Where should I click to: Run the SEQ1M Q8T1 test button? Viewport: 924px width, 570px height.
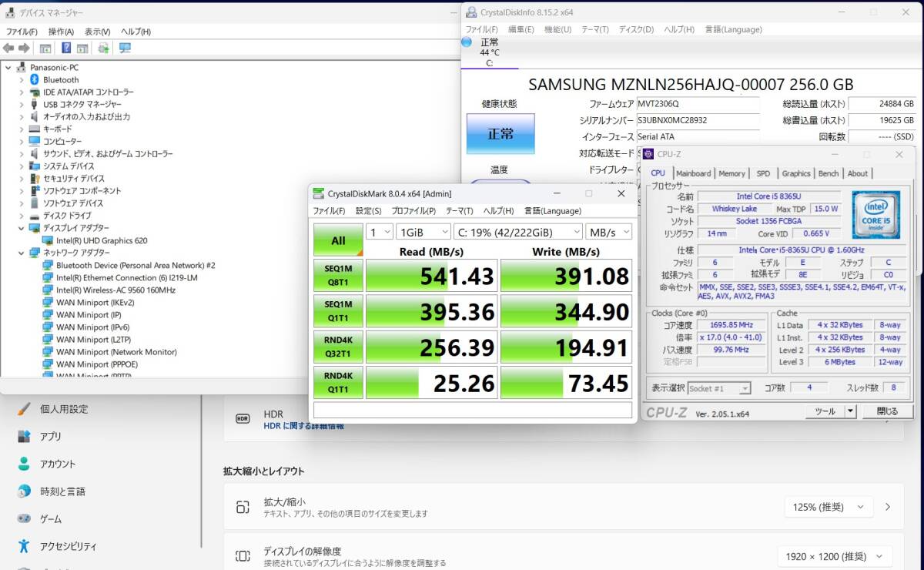(338, 276)
